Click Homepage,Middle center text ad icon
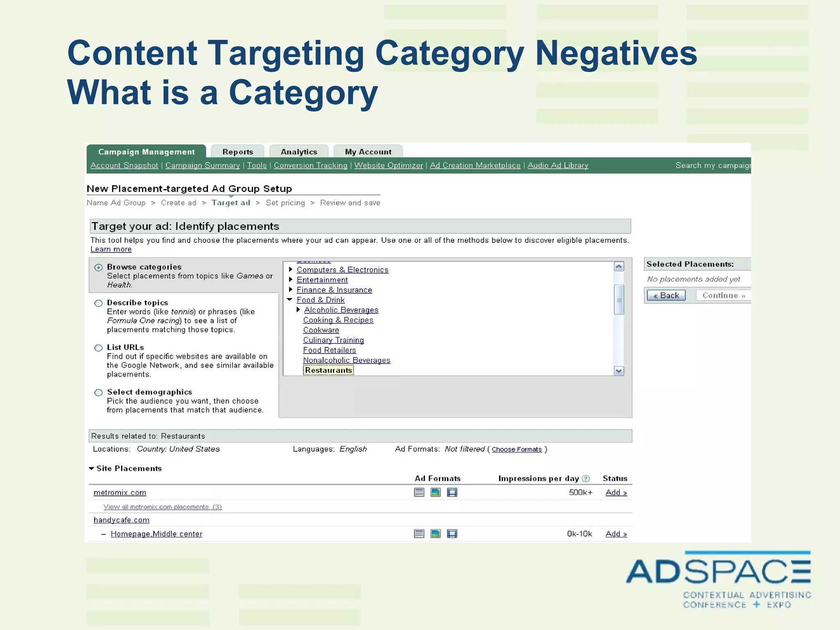 coord(419,534)
